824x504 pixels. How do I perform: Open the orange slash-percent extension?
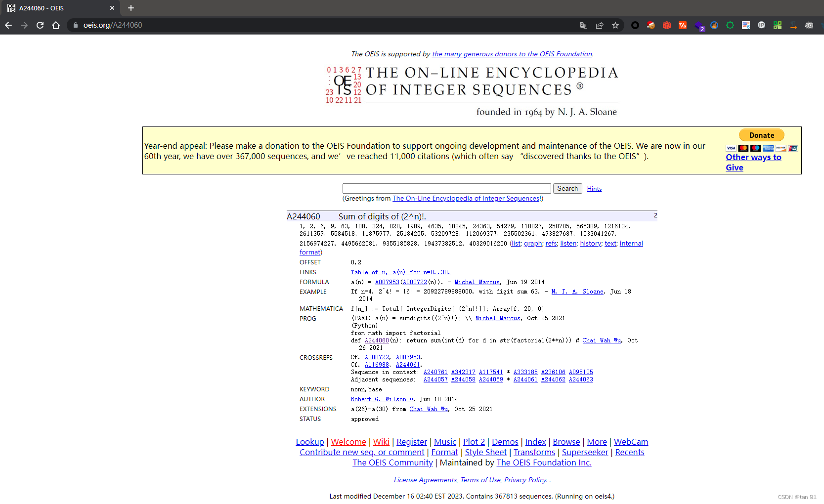[x=683, y=25]
